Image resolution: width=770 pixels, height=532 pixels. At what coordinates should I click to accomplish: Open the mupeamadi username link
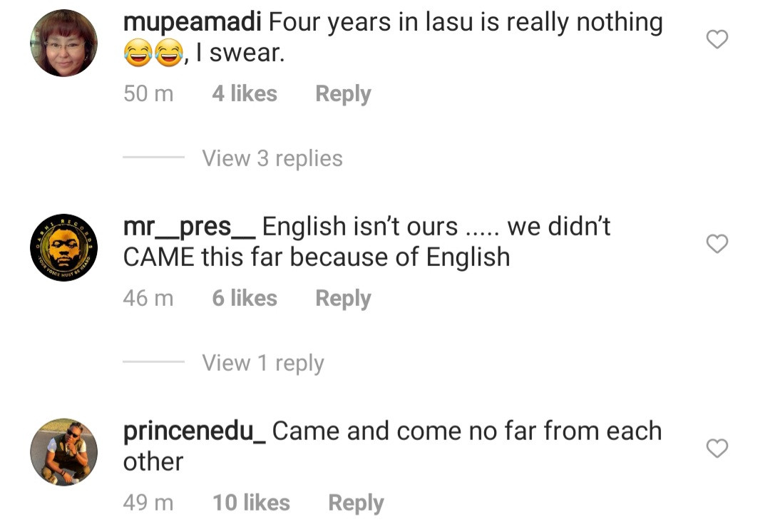coord(192,24)
